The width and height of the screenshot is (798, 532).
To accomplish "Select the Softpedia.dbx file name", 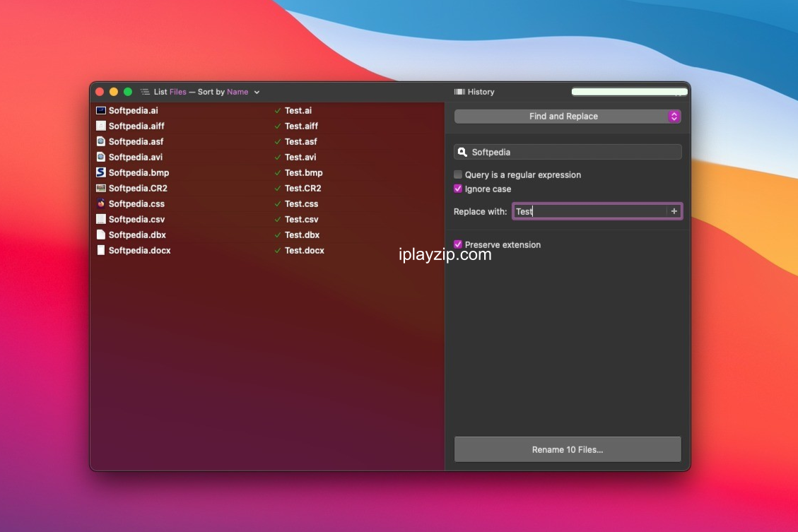I will (x=137, y=235).
